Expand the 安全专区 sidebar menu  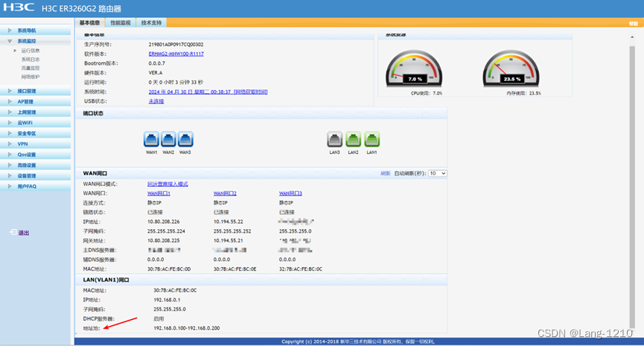(x=35, y=133)
